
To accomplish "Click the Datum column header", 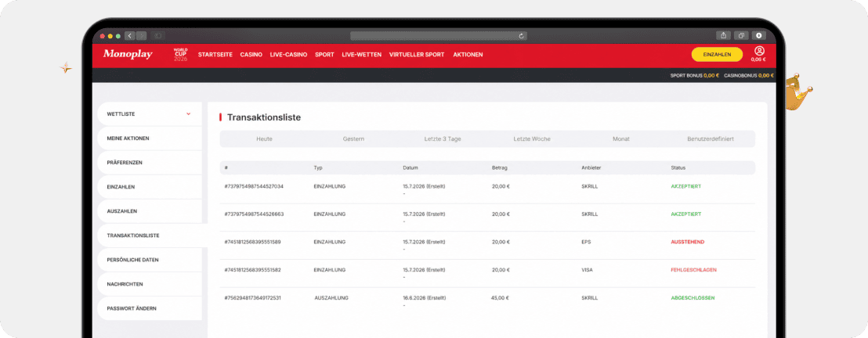I will (410, 167).
